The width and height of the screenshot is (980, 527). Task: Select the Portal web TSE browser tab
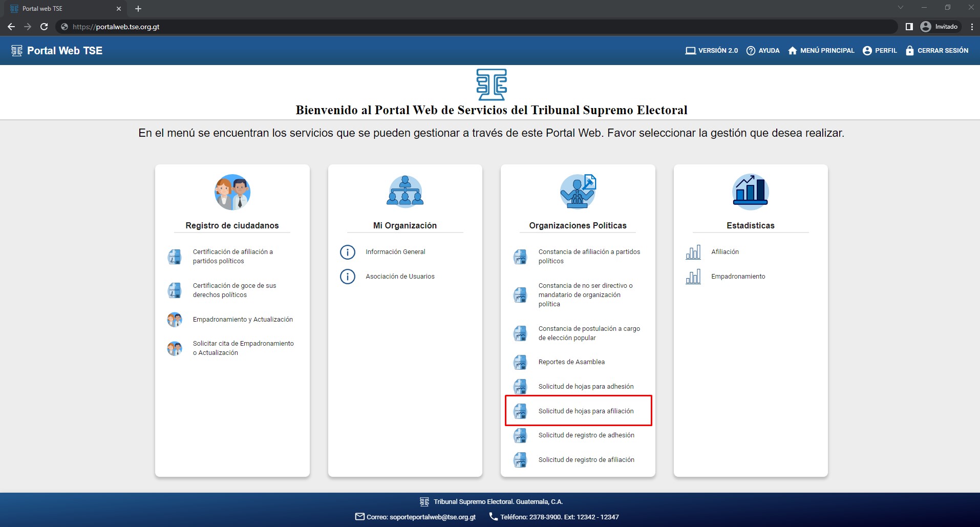pyautogui.click(x=66, y=9)
